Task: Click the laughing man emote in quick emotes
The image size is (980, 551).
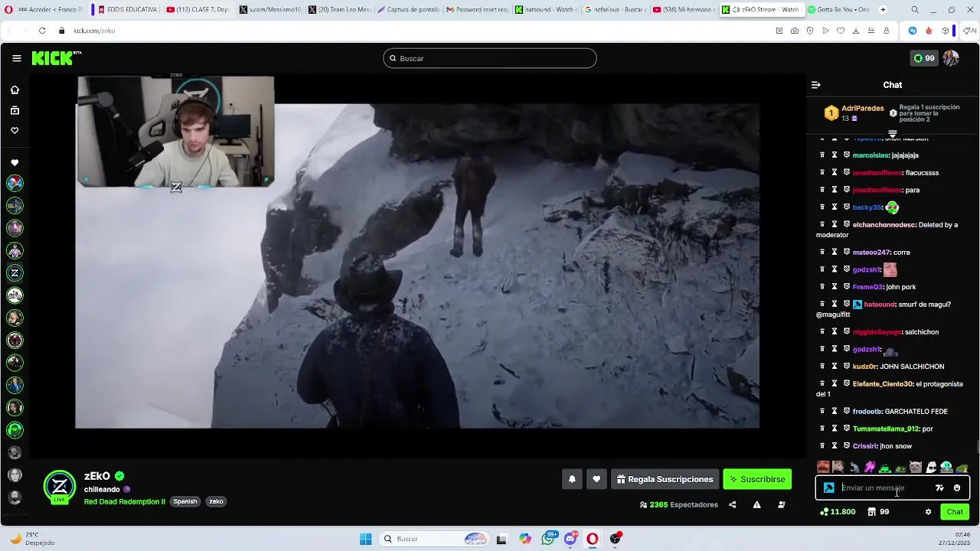Action: (823, 467)
